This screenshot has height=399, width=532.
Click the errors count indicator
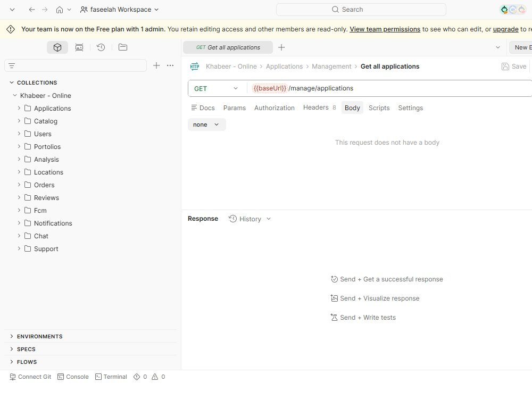tap(140, 377)
